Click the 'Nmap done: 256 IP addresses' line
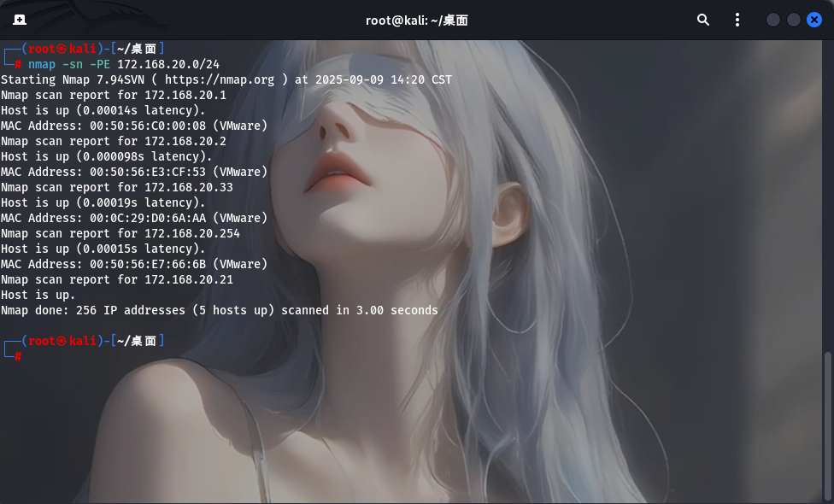The width and height of the screenshot is (834, 504). click(219, 310)
